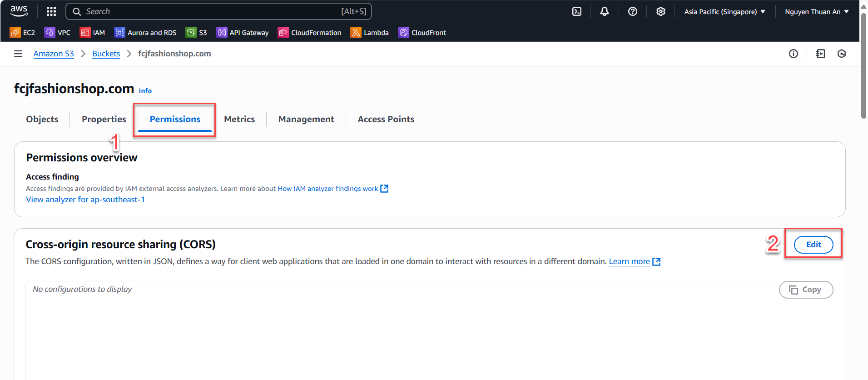868x380 pixels.
Task: Select the Permissions tab
Action: (175, 119)
